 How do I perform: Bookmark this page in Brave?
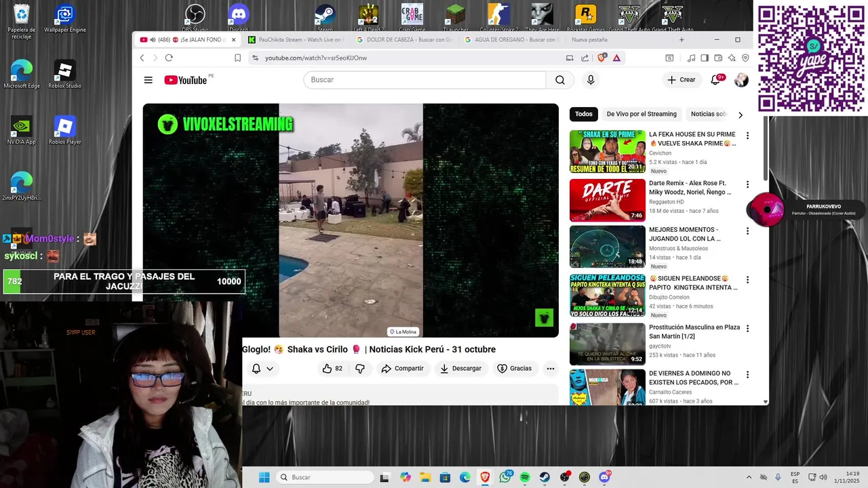pos(237,58)
